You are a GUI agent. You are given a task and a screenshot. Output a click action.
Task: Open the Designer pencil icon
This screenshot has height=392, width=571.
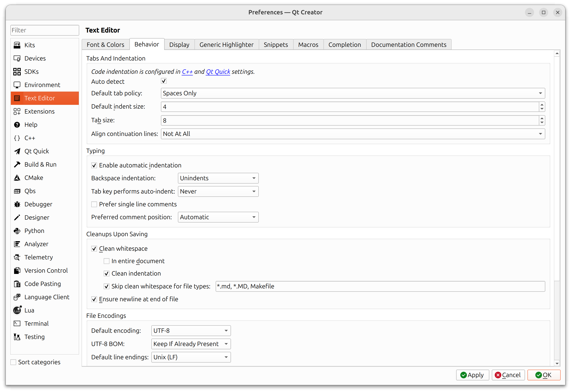(17, 218)
